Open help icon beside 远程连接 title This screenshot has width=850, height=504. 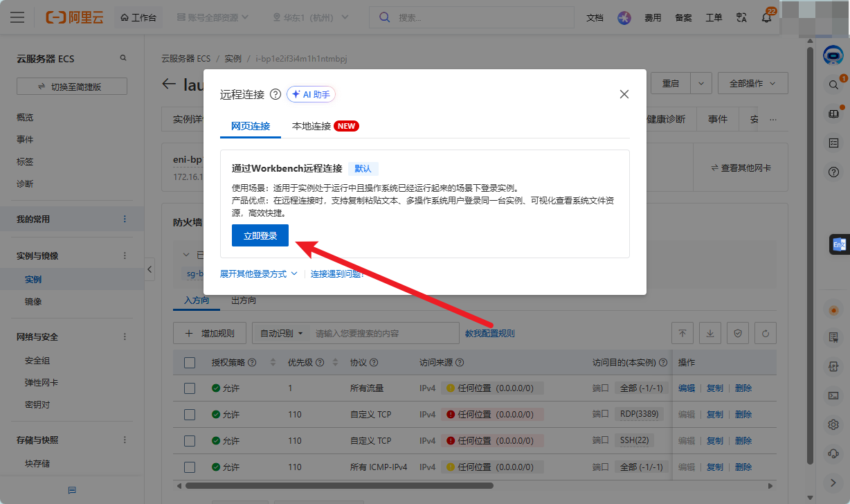[x=275, y=94]
